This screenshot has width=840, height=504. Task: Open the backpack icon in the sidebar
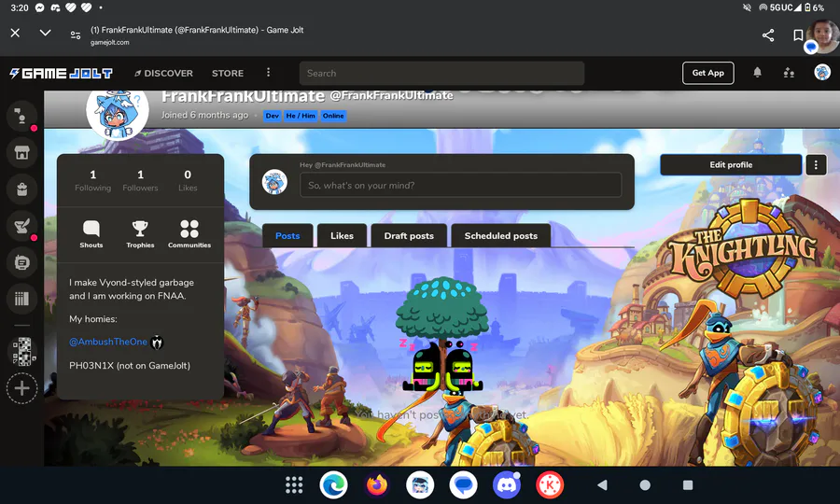click(22, 189)
